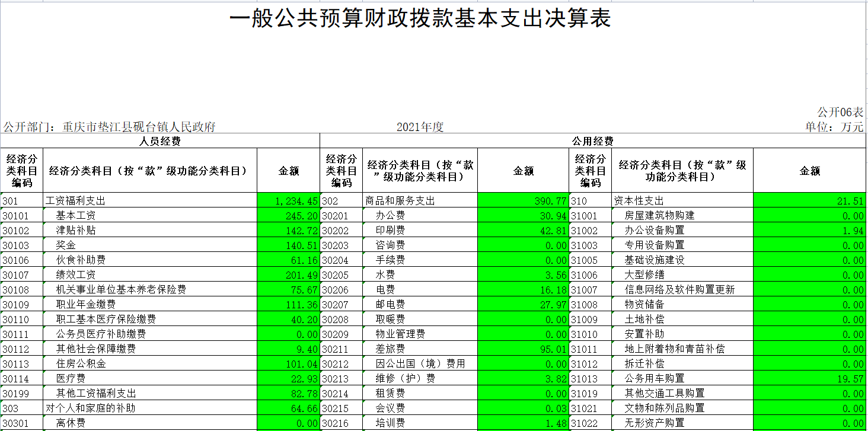Click the 办公费 cell
Image resolution: width=868 pixels, height=431 pixels.
point(420,215)
